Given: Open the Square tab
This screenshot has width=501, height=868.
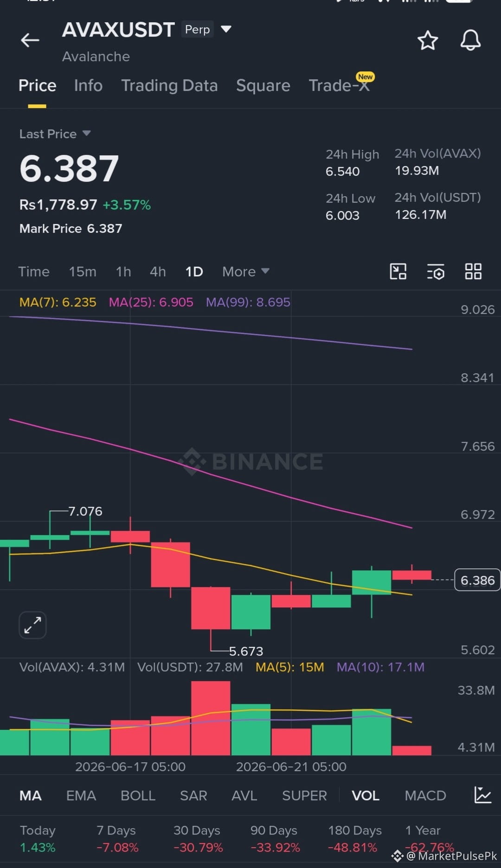Looking at the screenshot, I should (263, 86).
